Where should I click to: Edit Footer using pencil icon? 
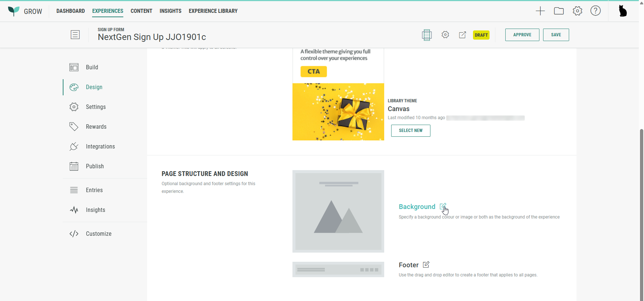426,265
